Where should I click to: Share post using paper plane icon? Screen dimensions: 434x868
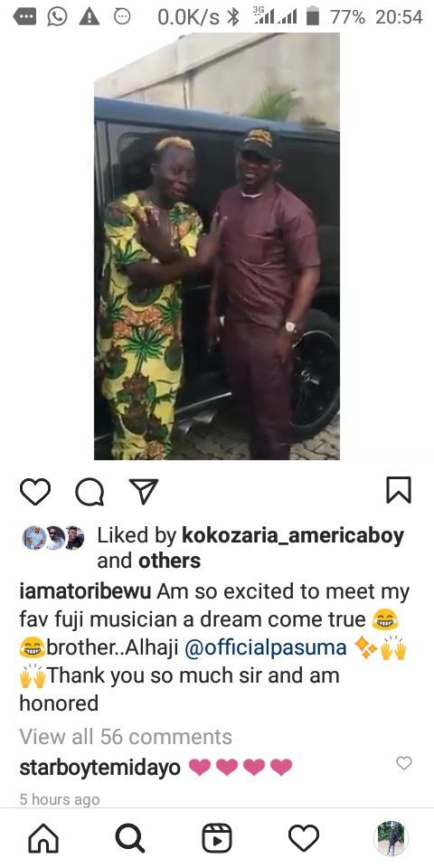144,491
